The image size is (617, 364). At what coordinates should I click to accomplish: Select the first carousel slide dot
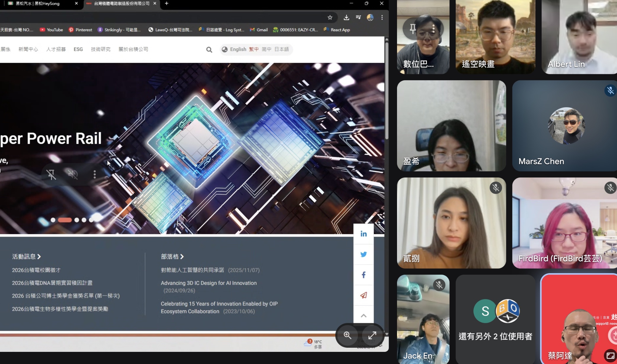53,220
